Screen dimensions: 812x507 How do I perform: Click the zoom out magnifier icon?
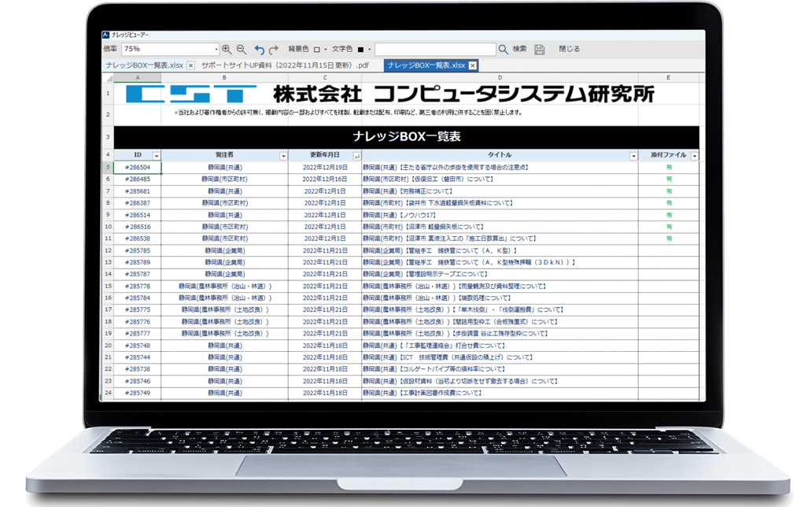tap(242, 49)
